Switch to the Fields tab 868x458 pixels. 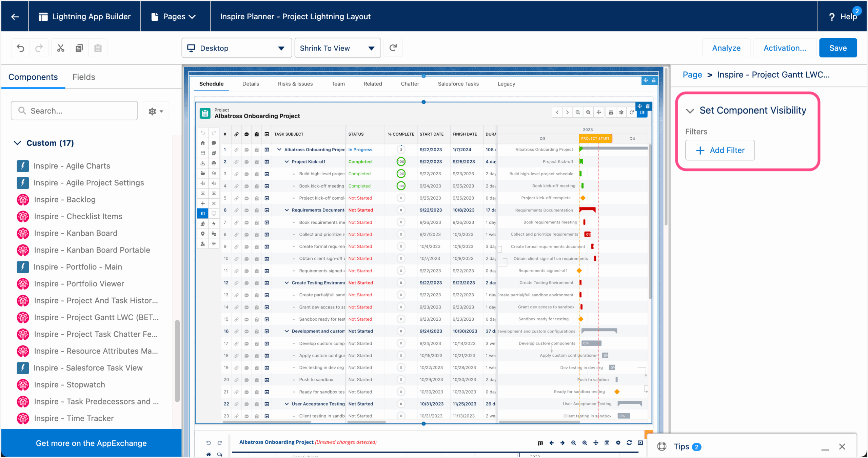click(x=83, y=77)
